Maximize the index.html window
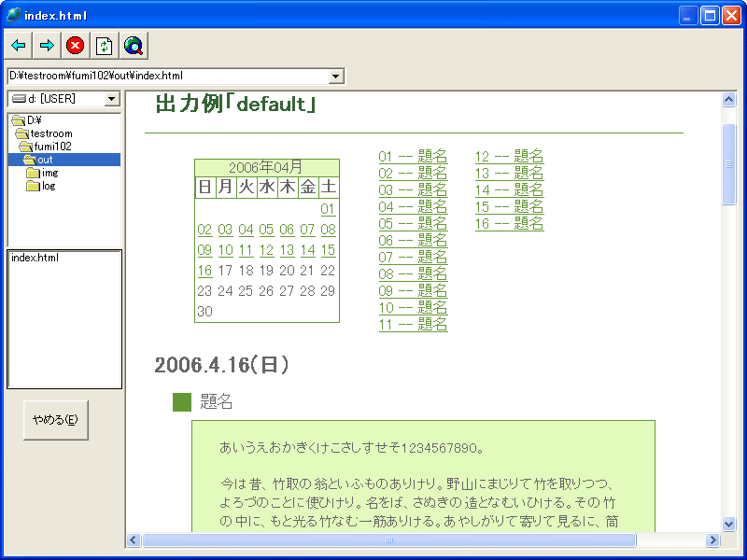The height and width of the screenshot is (560, 747). pyautogui.click(x=710, y=16)
